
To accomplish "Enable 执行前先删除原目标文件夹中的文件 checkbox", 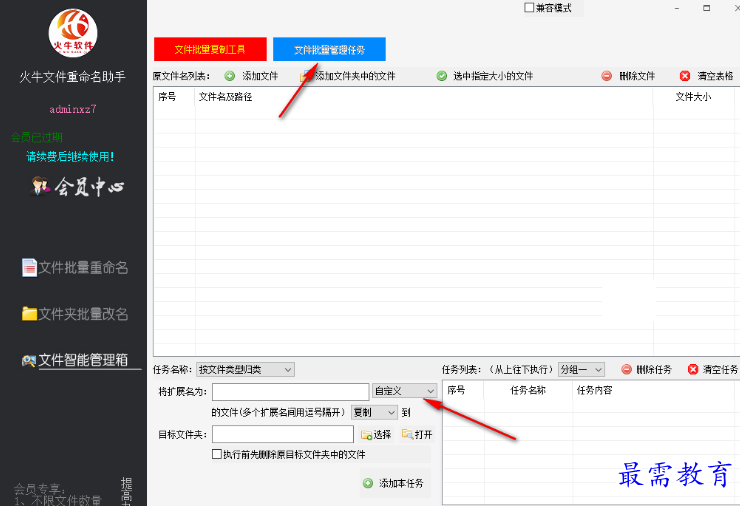I will [x=217, y=454].
